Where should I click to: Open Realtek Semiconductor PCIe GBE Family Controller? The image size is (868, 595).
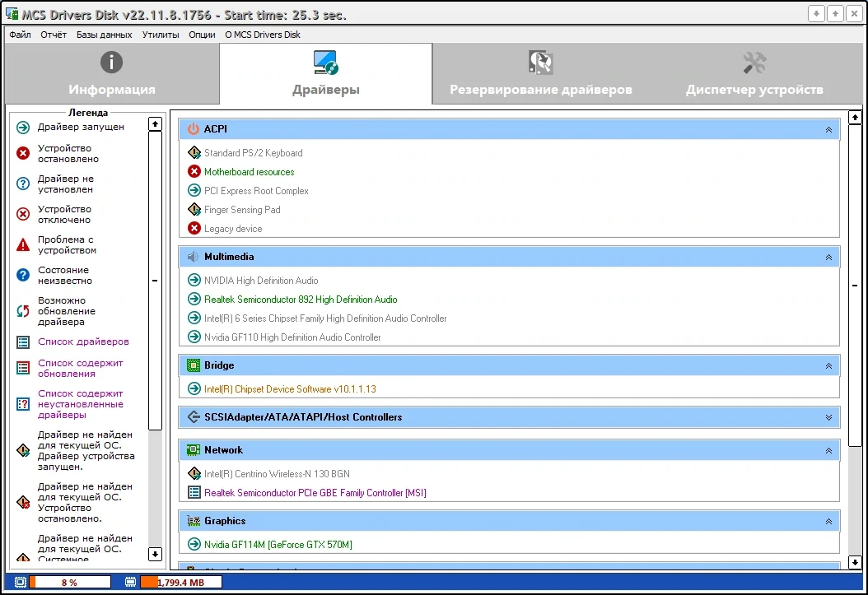click(x=315, y=493)
